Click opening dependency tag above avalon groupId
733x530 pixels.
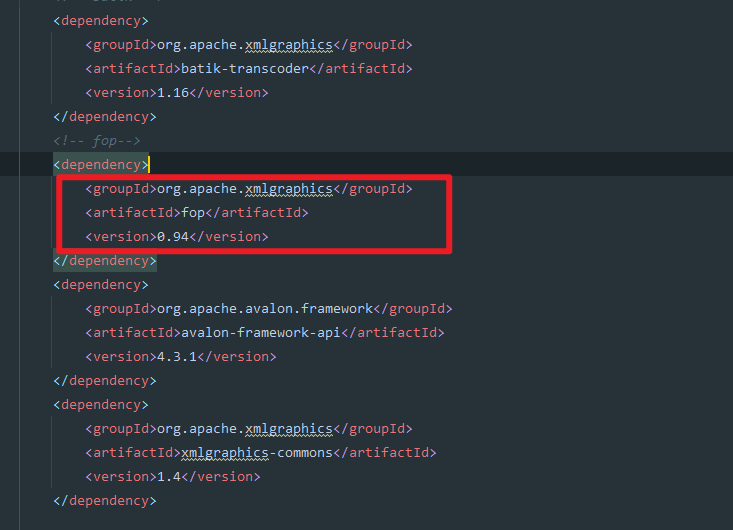click(101, 284)
